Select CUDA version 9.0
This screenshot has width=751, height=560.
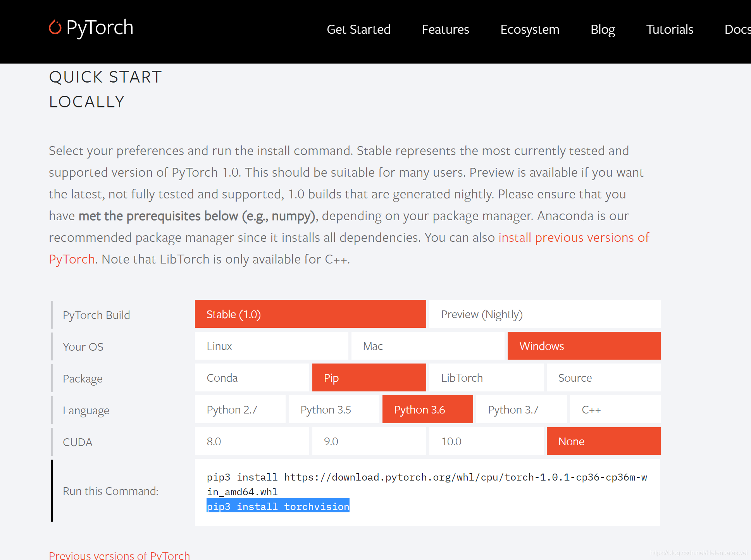click(x=369, y=441)
